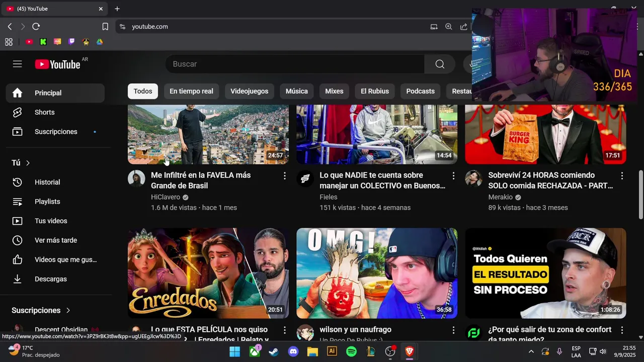Open Shorts in the sidebar
Viewport: 644px width, 362px height.
pyautogui.click(x=55, y=112)
